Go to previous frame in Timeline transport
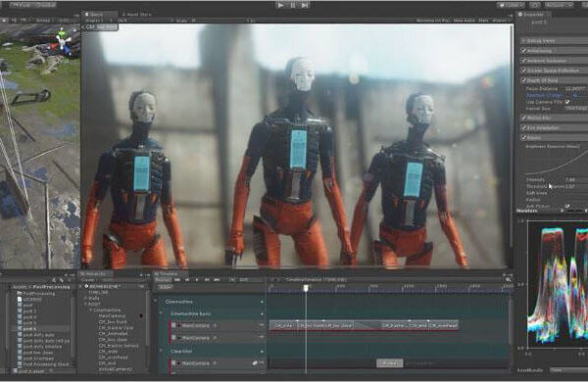This screenshot has width=588, height=382. (187, 280)
